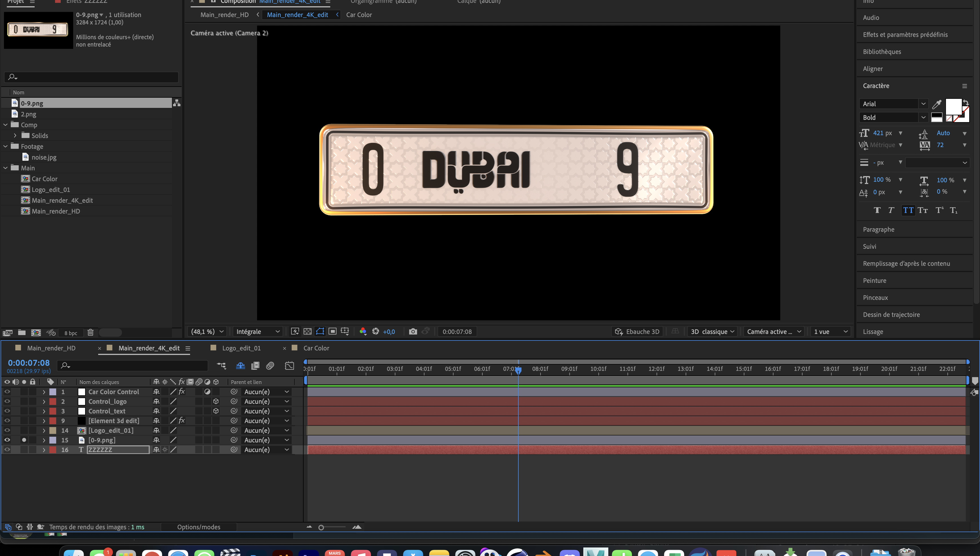Toggle All Caps in Caractère panel
This screenshot has width=980, height=556.
click(908, 210)
